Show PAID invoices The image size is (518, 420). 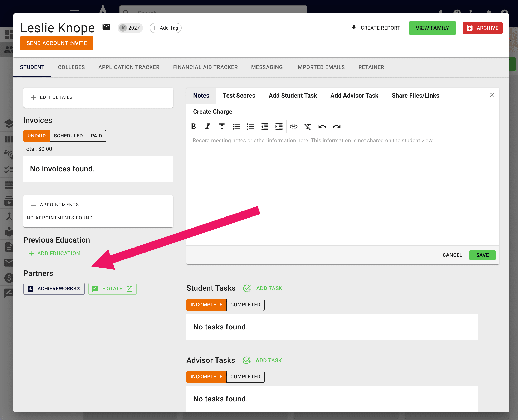tap(96, 136)
